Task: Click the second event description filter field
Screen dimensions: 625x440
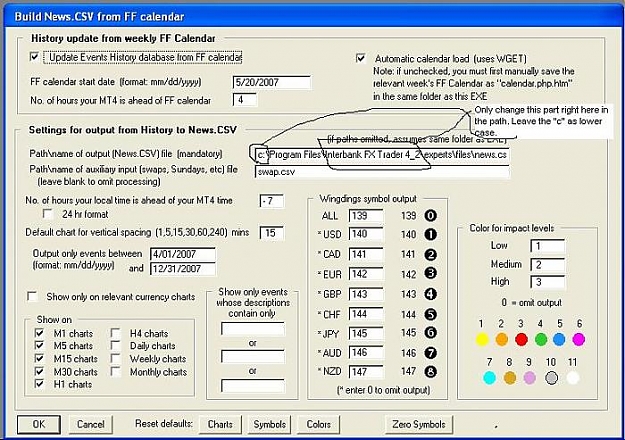Action: (253, 356)
